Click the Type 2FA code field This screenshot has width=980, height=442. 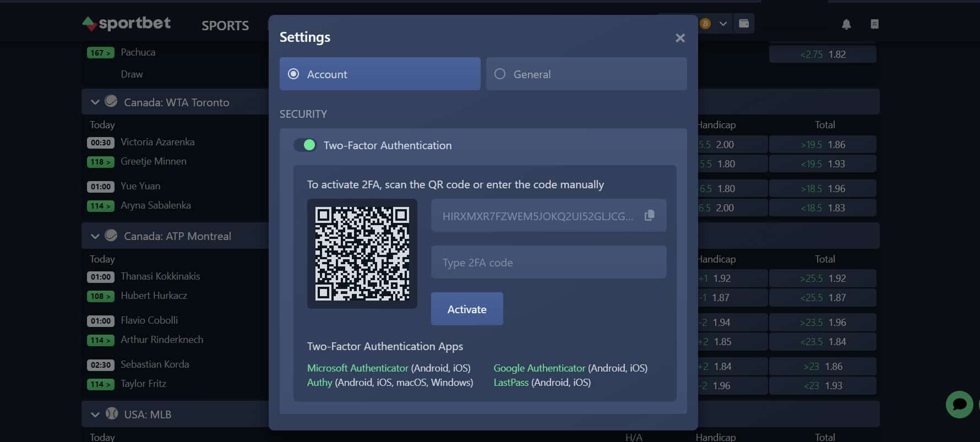coord(548,262)
